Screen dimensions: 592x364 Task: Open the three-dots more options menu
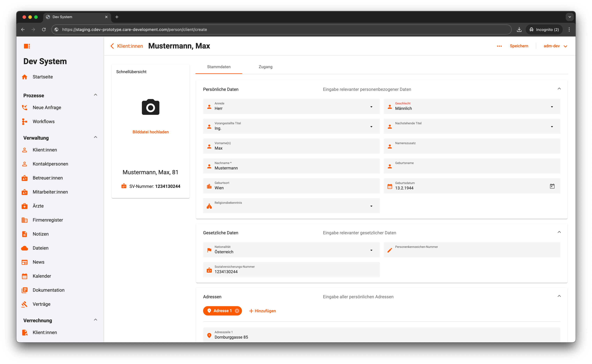[x=499, y=46]
